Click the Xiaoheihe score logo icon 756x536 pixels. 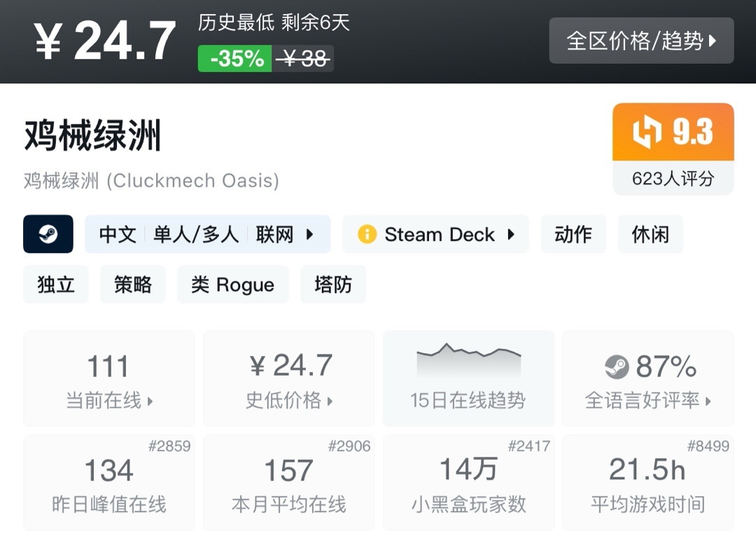(x=647, y=132)
